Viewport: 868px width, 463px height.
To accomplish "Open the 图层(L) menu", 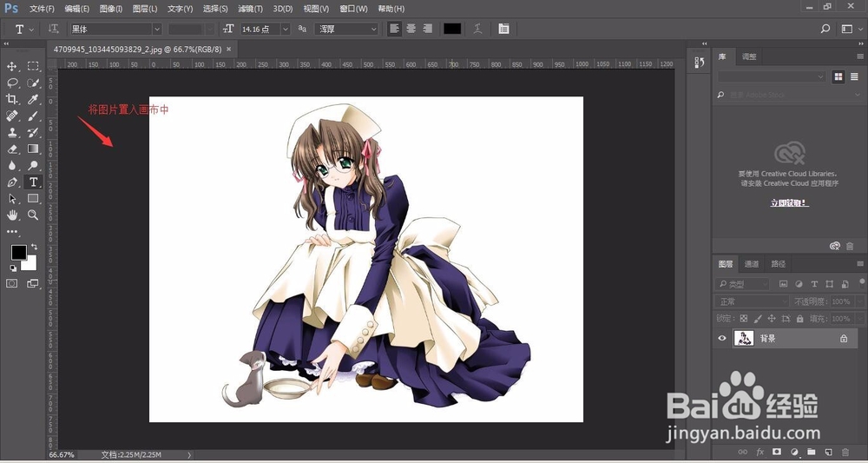I will point(145,9).
